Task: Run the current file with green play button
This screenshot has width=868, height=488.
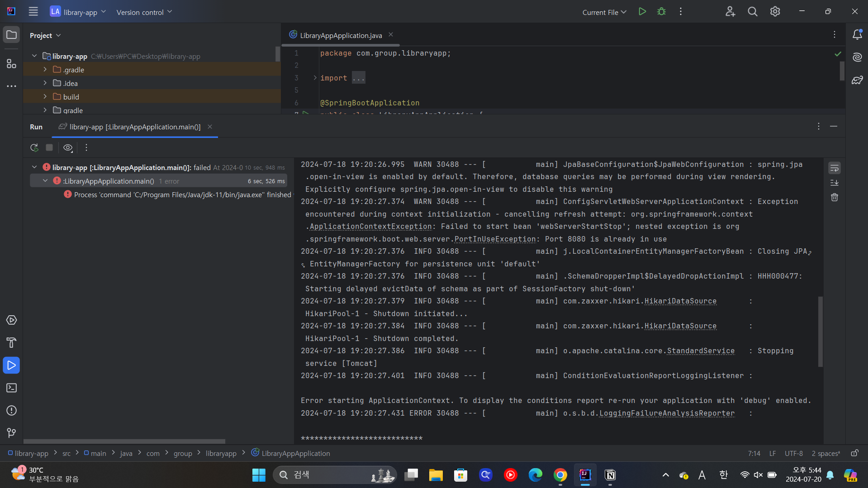Action: pos(642,12)
